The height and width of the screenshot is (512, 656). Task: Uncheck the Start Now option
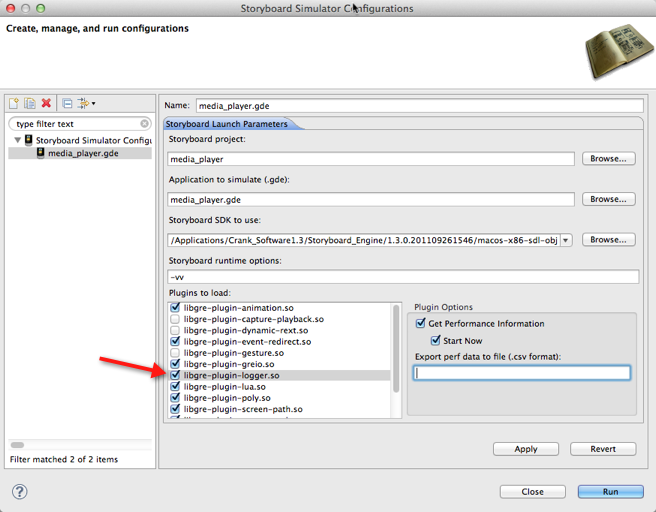pyautogui.click(x=436, y=340)
